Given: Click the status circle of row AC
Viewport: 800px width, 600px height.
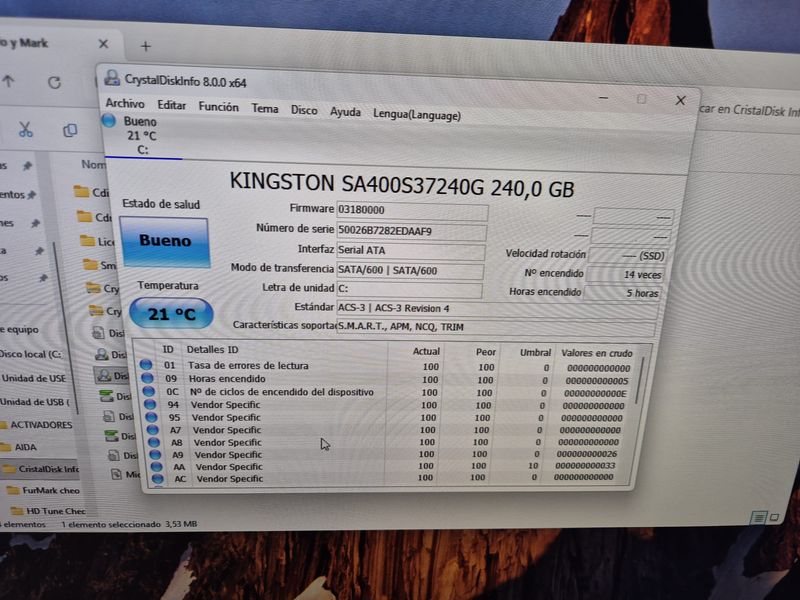Looking at the screenshot, I should click(158, 479).
